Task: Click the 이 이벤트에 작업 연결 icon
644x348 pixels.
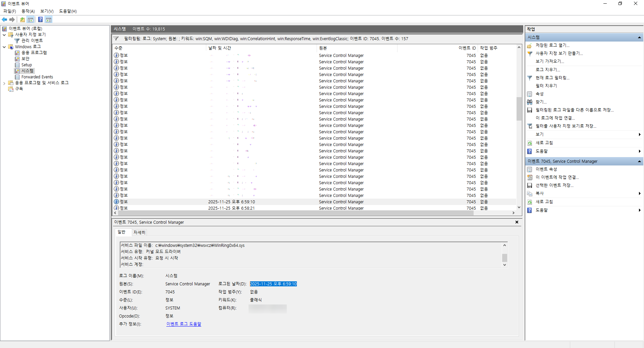Action: [530, 178]
